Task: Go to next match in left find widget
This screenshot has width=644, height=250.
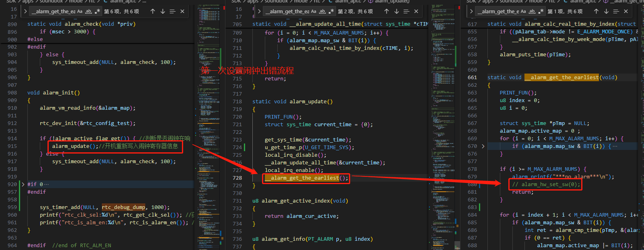Action: pos(163,11)
